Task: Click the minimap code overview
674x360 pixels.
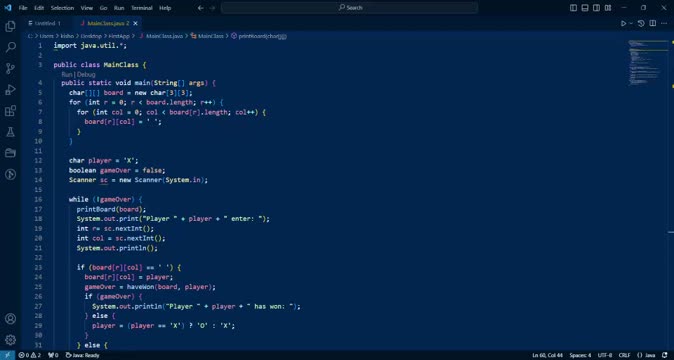Action: (647, 63)
